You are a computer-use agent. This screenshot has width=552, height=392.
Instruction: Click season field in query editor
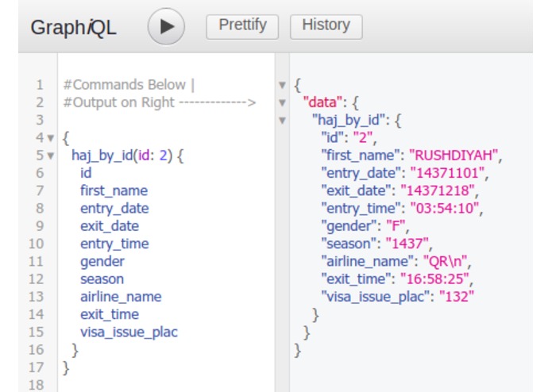102,279
